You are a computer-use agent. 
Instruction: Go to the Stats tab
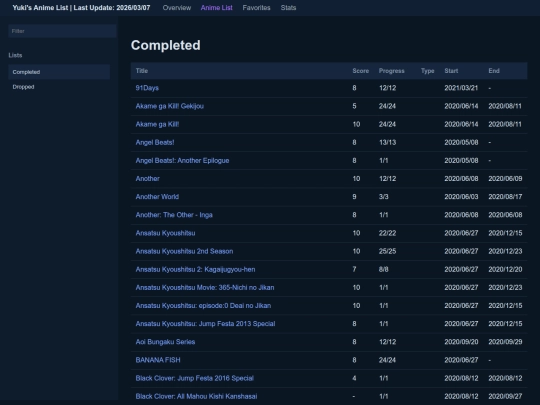pos(288,8)
